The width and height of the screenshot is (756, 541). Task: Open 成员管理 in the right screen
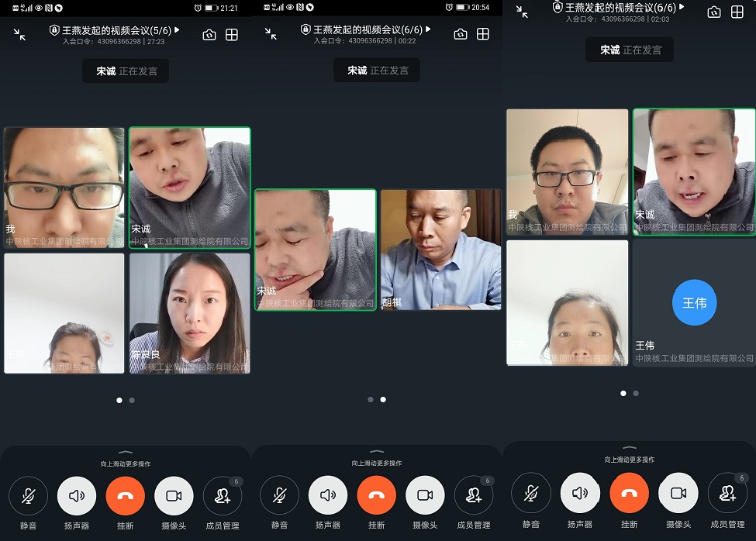pyautogui.click(x=727, y=493)
